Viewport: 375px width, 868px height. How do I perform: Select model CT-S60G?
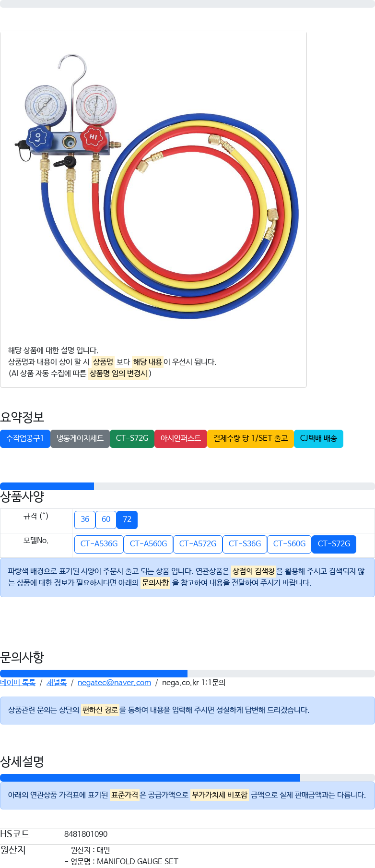[289, 544]
